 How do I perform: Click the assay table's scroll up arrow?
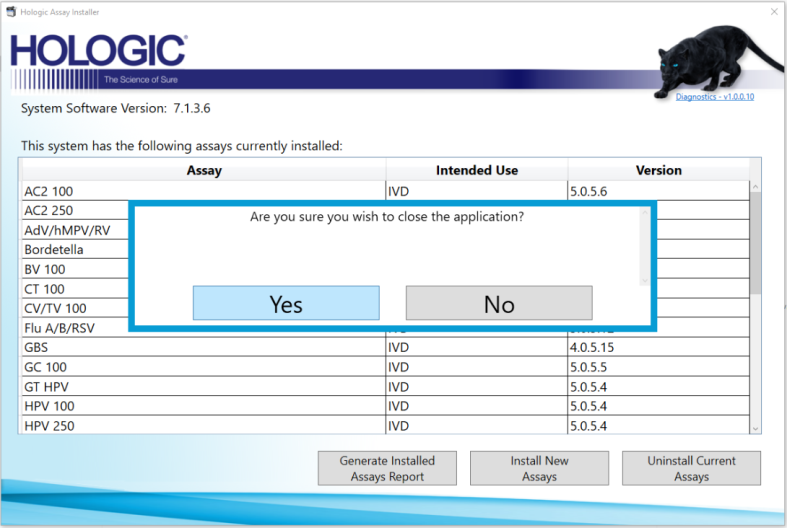pyautogui.click(x=755, y=187)
